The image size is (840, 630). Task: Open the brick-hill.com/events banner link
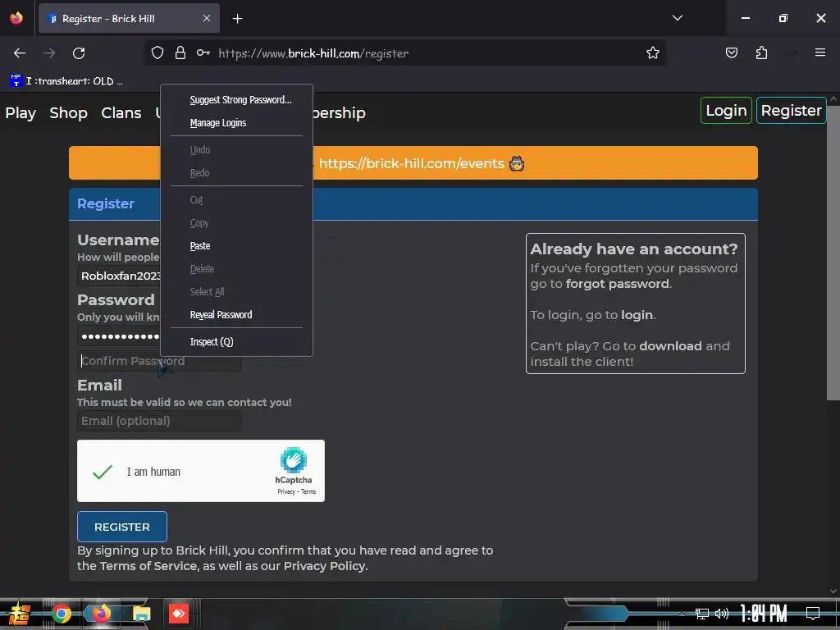[x=412, y=163]
